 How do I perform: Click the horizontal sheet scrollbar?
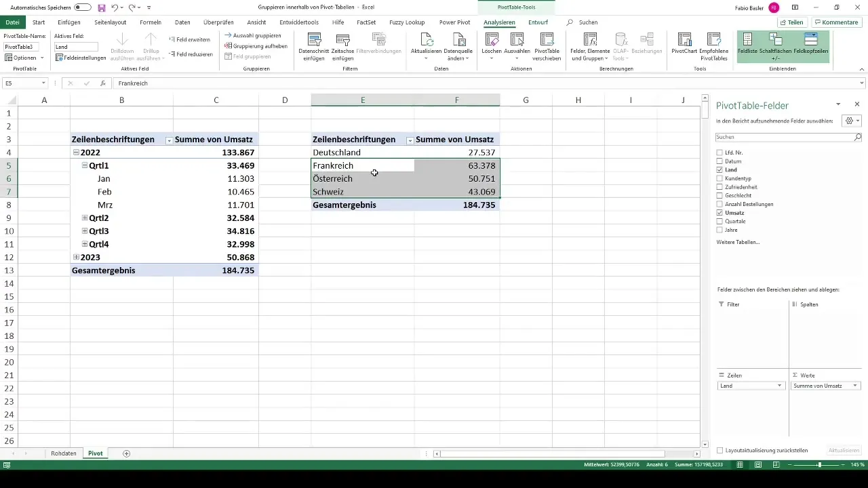553,453
